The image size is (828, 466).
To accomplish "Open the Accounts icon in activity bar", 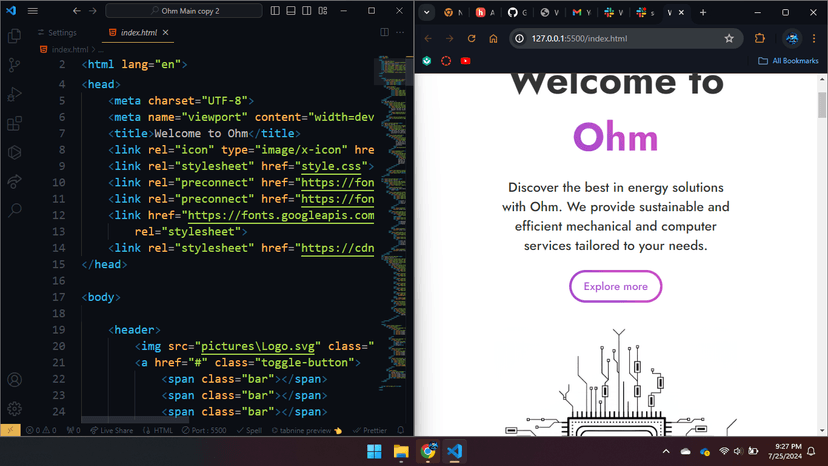I will [x=14, y=379].
